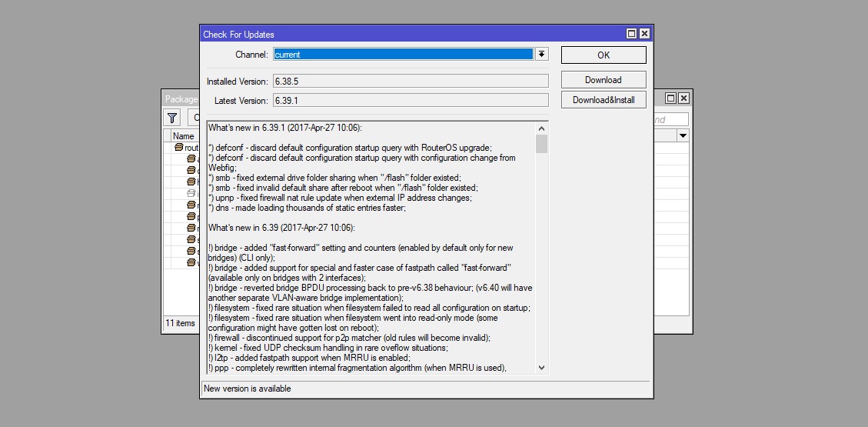Click the changelog scrollbar down arrow

(541, 367)
